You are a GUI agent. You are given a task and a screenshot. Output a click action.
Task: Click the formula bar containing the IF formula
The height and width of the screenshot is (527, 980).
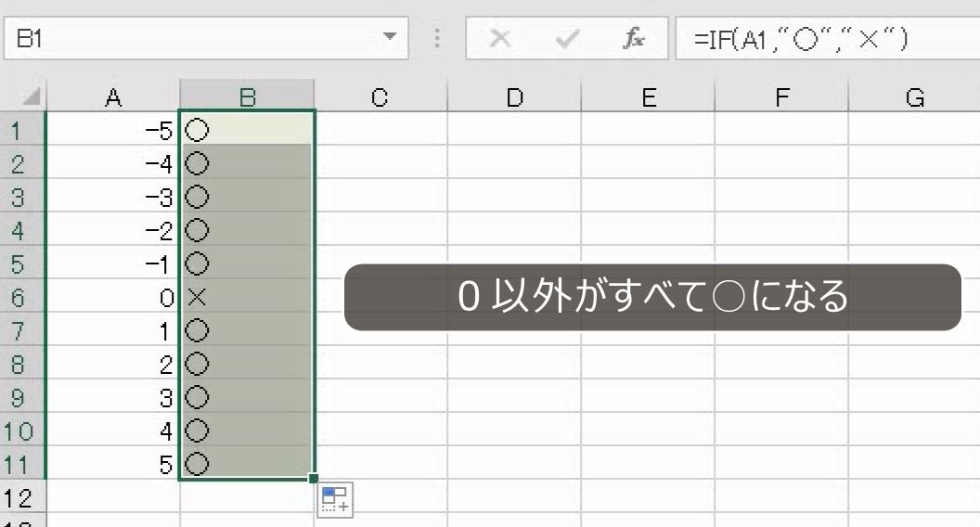(x=828, y=39)
